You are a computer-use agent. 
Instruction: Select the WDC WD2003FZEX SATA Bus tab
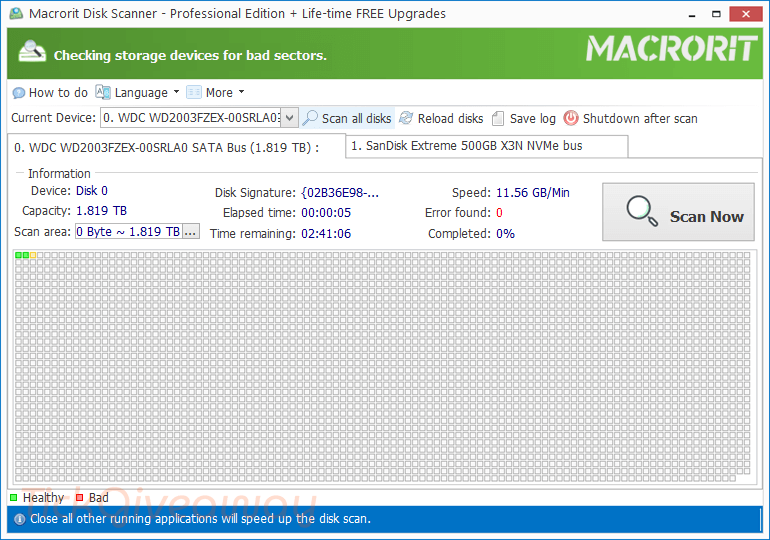(176, 147)
